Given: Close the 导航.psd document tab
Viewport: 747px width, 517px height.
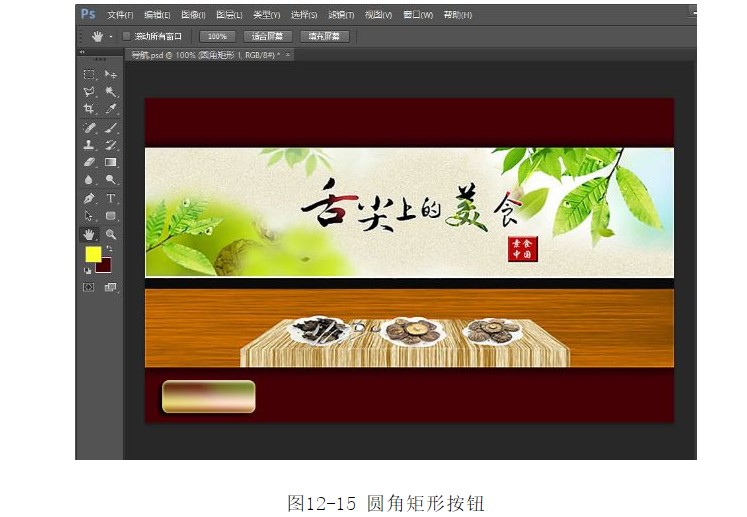Looking at the screenshot, I should click(x=289, y=55).
